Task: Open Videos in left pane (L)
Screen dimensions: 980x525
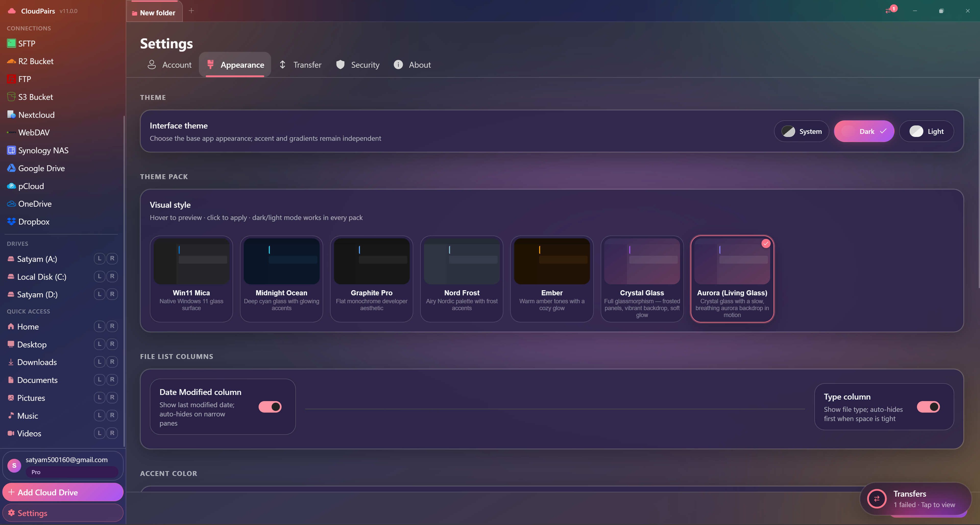Action: pyautogui.click(x=100, y=433)
